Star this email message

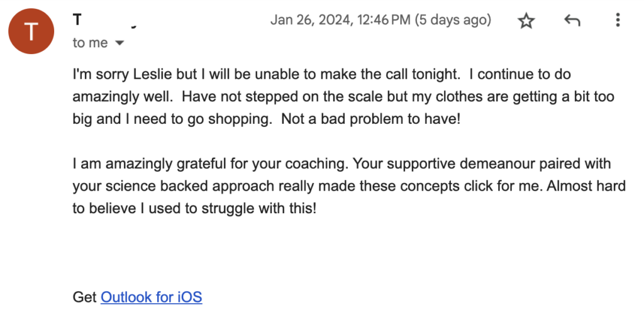(x=526, y=21)
